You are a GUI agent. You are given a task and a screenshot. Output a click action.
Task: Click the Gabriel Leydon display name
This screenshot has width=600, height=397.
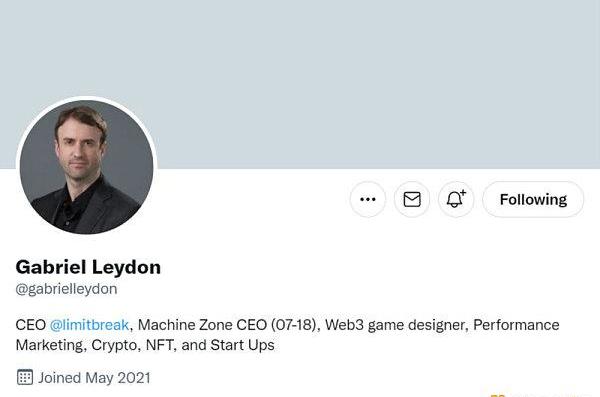coord(88,267)
